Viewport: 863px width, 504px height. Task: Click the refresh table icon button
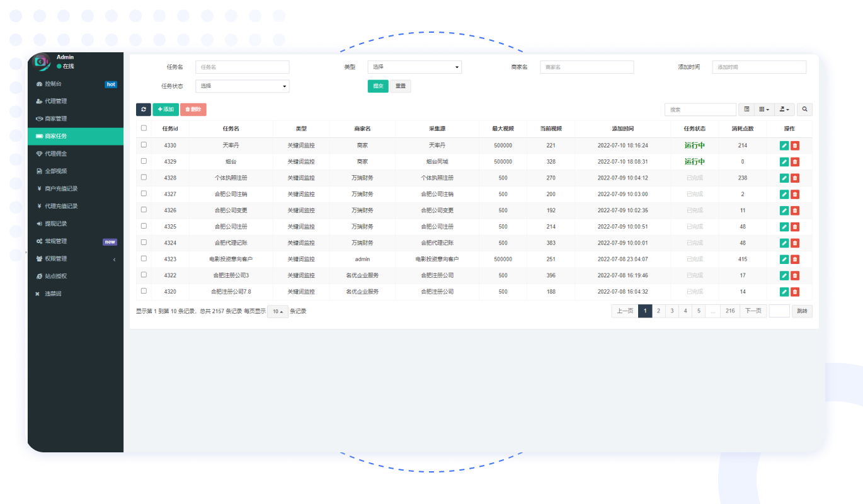(144, 110)
